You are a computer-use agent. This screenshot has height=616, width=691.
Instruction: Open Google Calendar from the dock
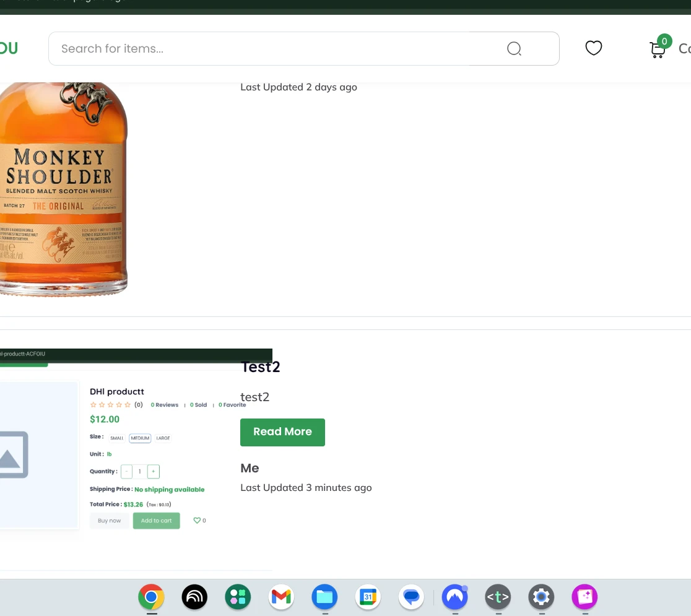368,597
